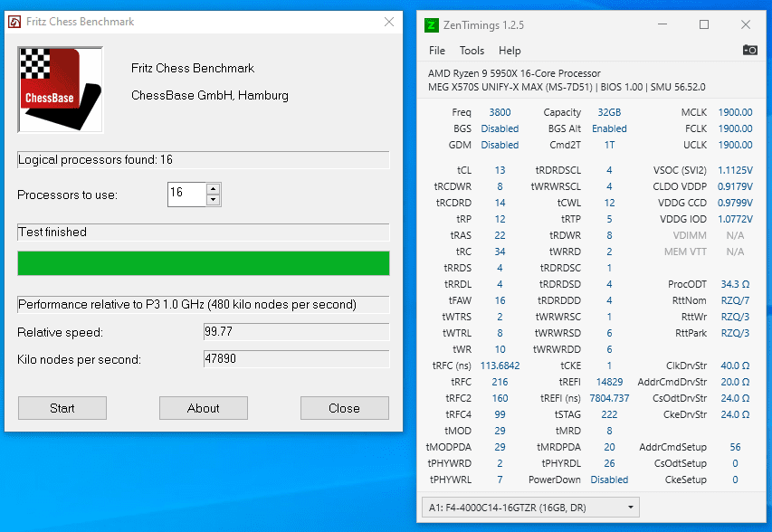Screen dimensions: 772x532
Task: Minimize the ZenTimings window
Action: 662,24
